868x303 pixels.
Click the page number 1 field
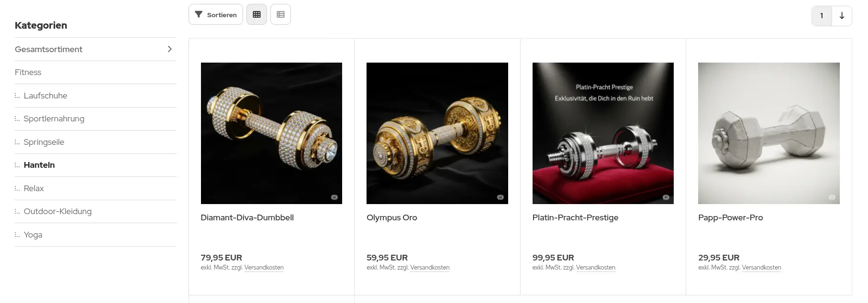(x=822, y=16)
